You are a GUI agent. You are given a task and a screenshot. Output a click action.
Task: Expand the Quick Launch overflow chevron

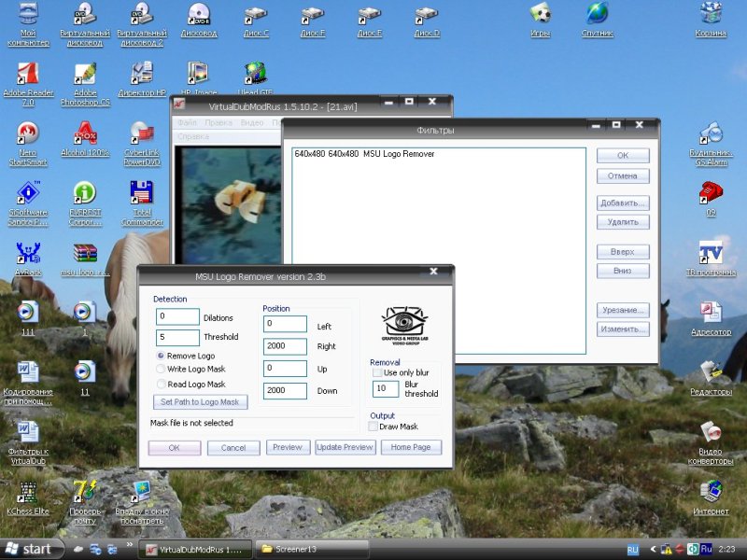[x=128, y=545]
